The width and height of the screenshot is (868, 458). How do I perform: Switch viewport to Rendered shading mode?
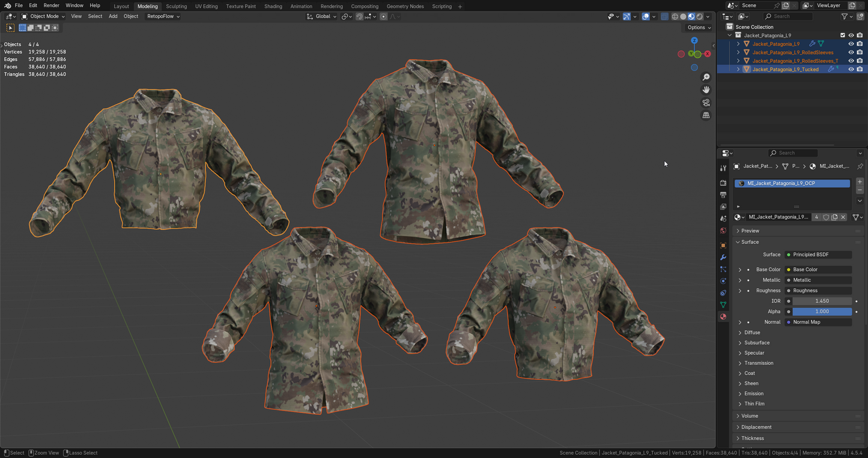point(699,16)
